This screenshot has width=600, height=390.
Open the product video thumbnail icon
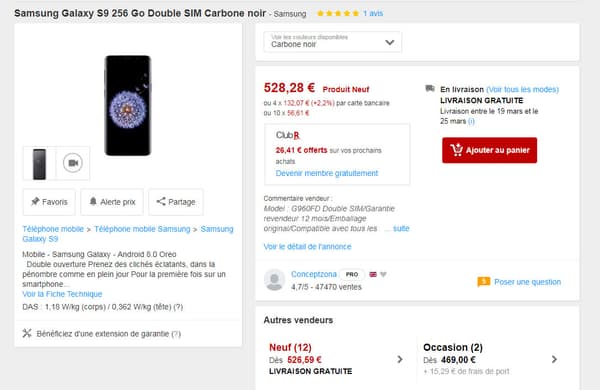click(73, 163)
